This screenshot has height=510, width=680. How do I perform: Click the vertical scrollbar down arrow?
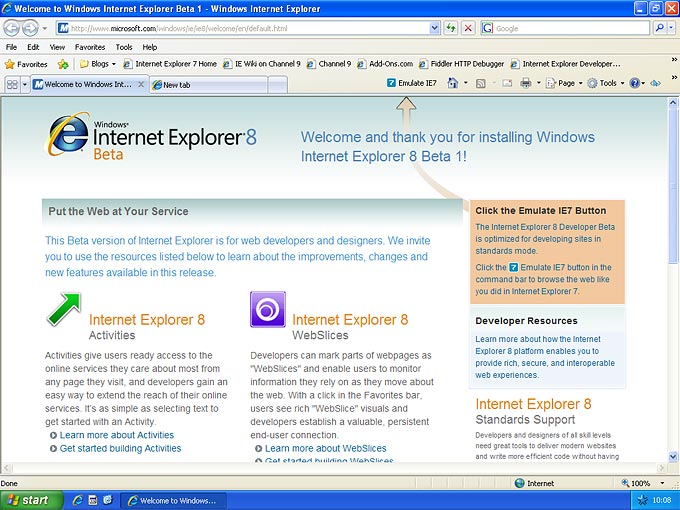click(673, 456)
